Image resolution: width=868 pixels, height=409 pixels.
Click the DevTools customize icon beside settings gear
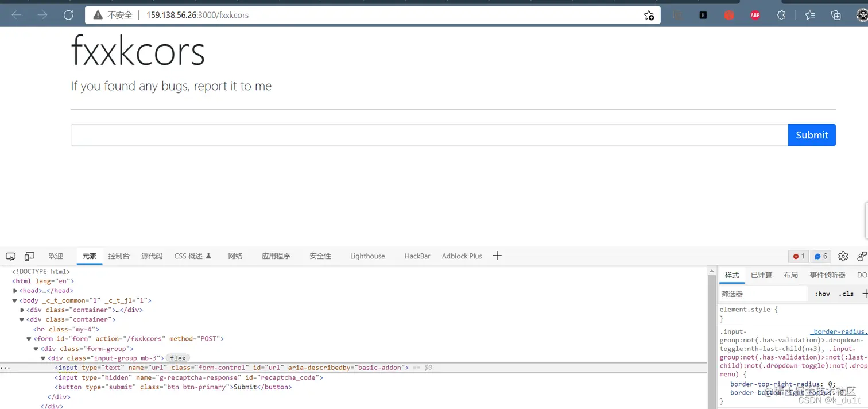862,256
